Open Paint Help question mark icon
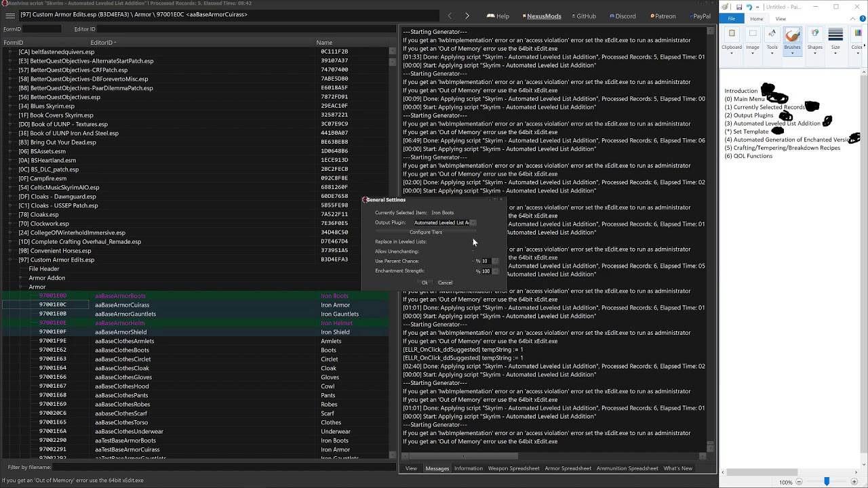The image size is (868, 488). point(863,18)
